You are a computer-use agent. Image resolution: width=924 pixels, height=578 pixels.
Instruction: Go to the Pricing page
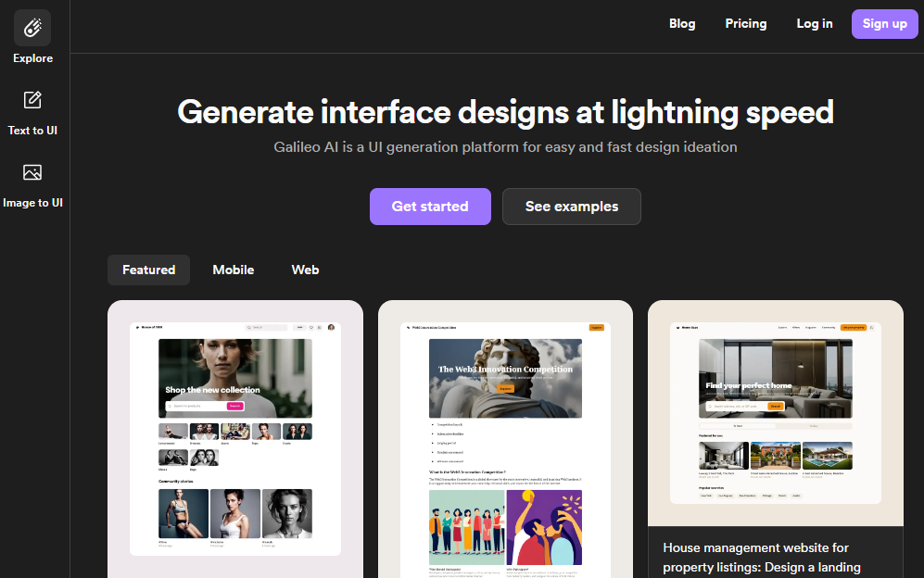click(x=745, y=23)
